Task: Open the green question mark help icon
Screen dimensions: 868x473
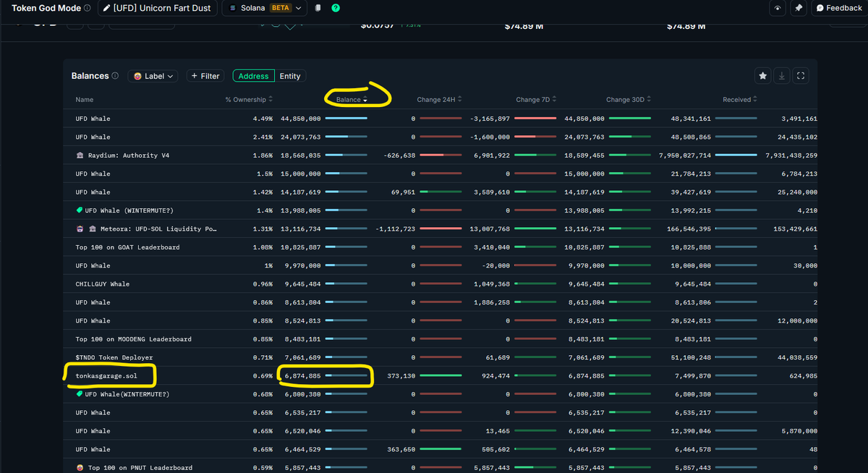Action: [x=336, y=8]
